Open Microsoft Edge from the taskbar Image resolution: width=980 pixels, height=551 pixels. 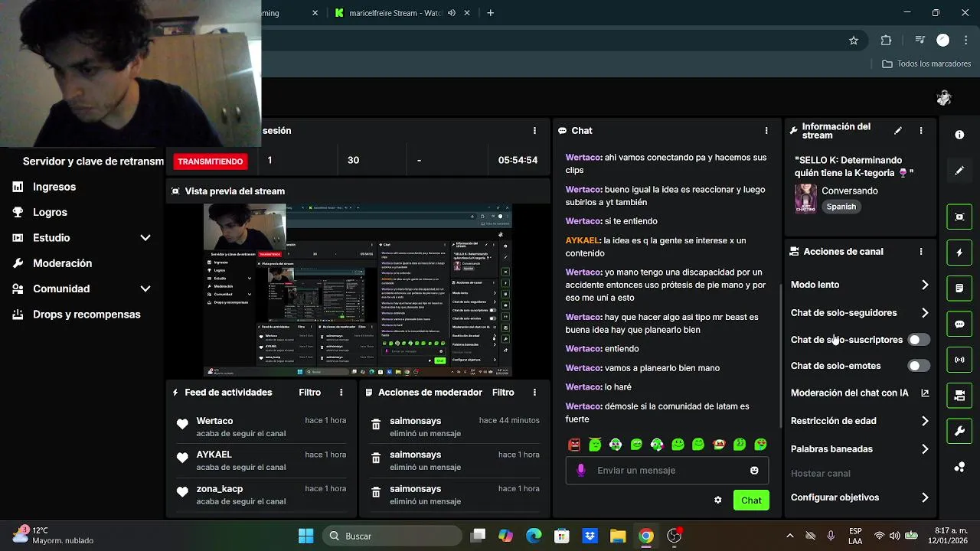coord(534,536)
